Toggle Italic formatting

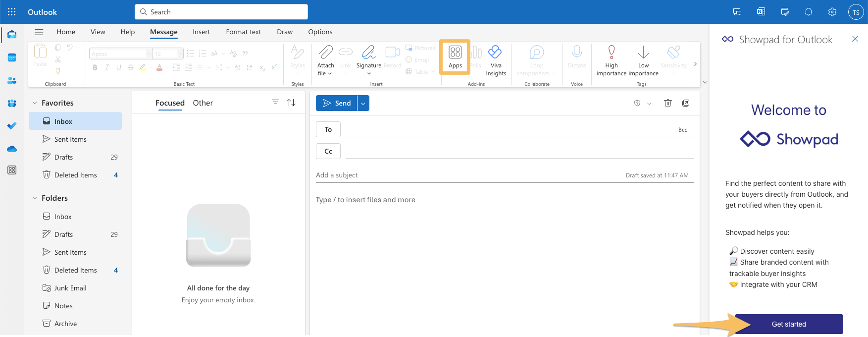pyautogui.click(x=107, y=67)
